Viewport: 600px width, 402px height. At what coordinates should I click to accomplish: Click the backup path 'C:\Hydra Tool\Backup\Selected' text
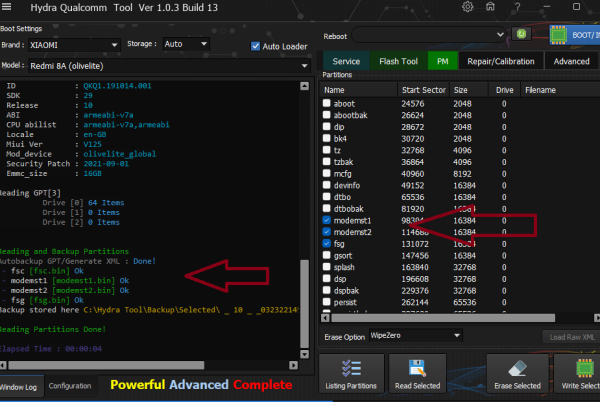coord(152,310)
